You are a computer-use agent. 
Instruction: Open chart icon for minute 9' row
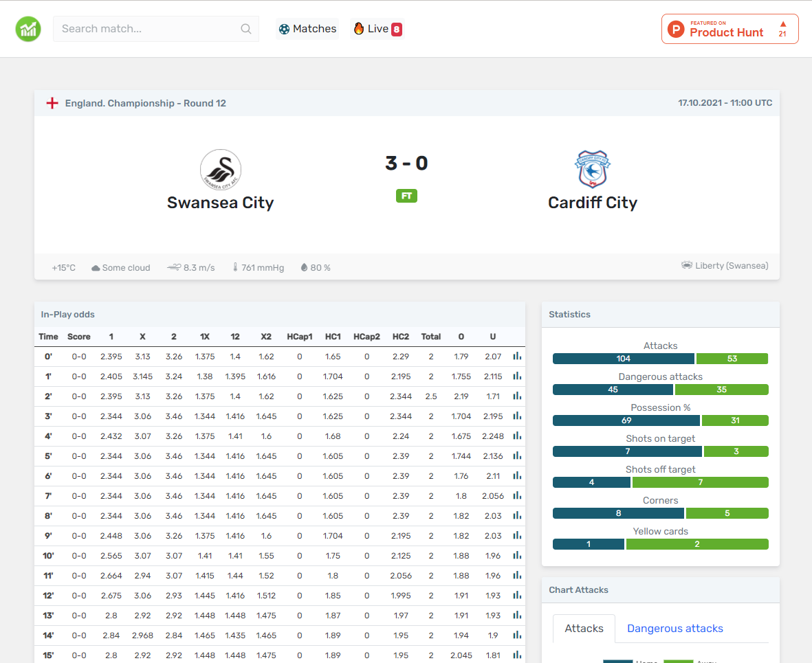517,536
